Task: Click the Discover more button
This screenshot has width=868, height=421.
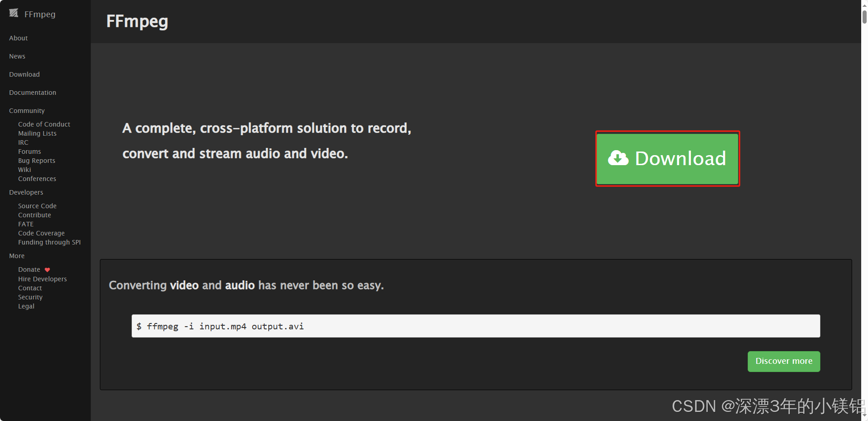Action: tap(784, 362)
